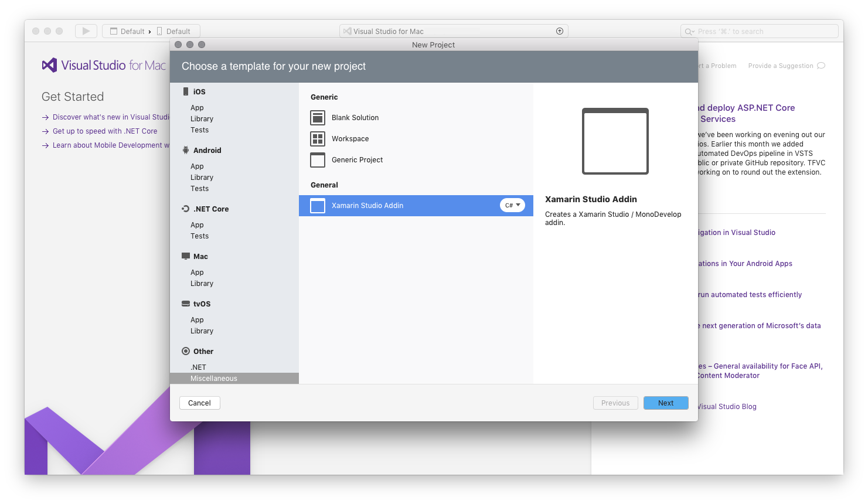The height and width of the screenshot is (504, 868).
Task: Open the Default configuration selector in toolbar
Action: click(x=127, y=32)
